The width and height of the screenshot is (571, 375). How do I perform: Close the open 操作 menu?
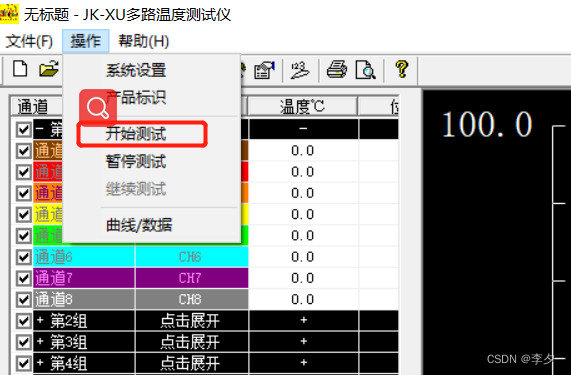(x=86, y=41)
